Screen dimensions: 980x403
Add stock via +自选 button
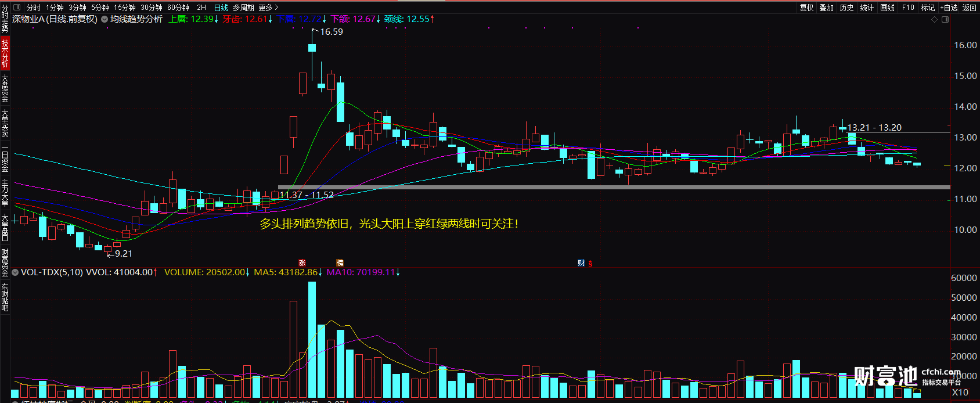(949, 8)
